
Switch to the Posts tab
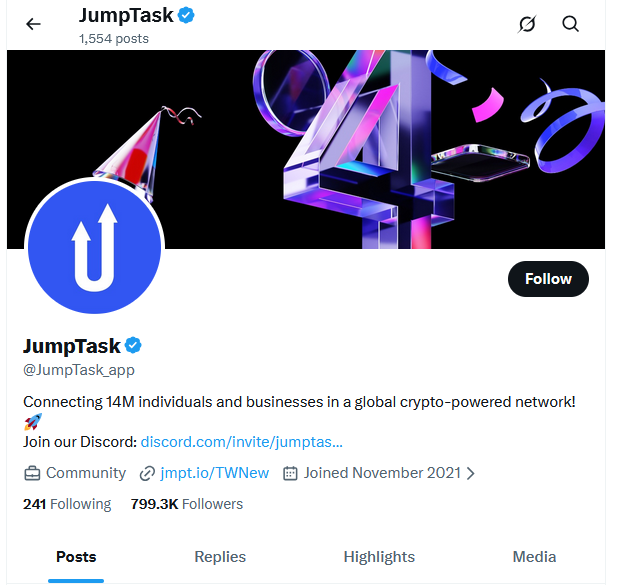coord(76,557)
